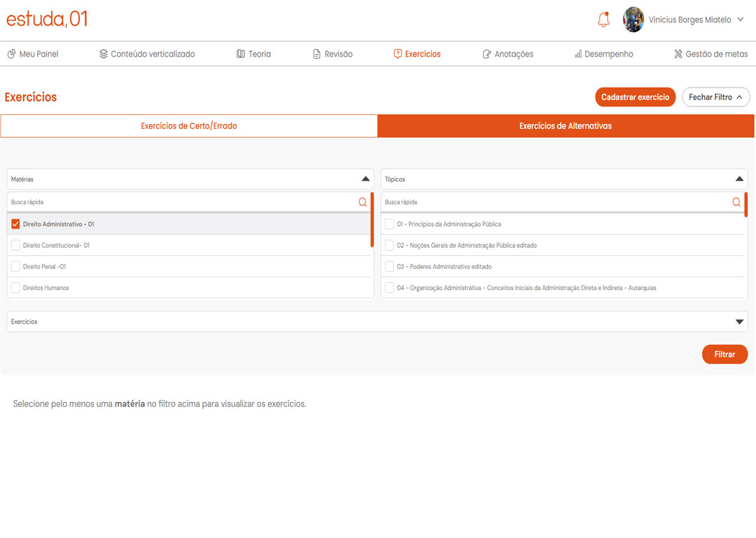Click the Meu Painel chart icon
This screenshot has height=538, width=756.
coord(11,54)
